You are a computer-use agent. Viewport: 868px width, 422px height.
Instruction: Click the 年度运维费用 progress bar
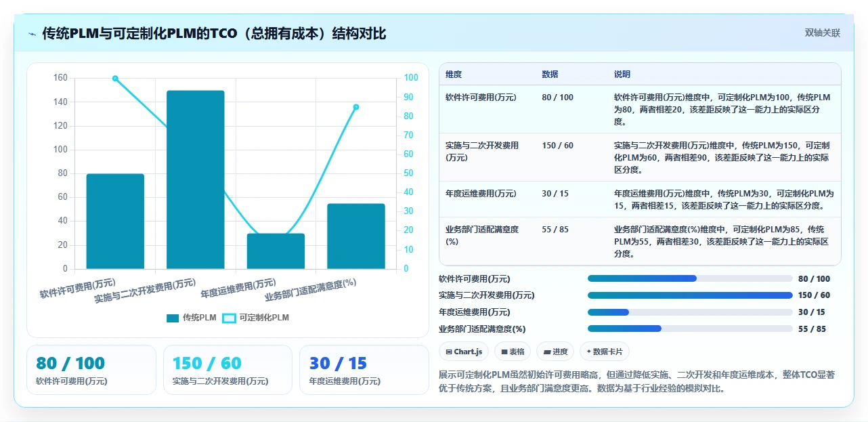690,312
